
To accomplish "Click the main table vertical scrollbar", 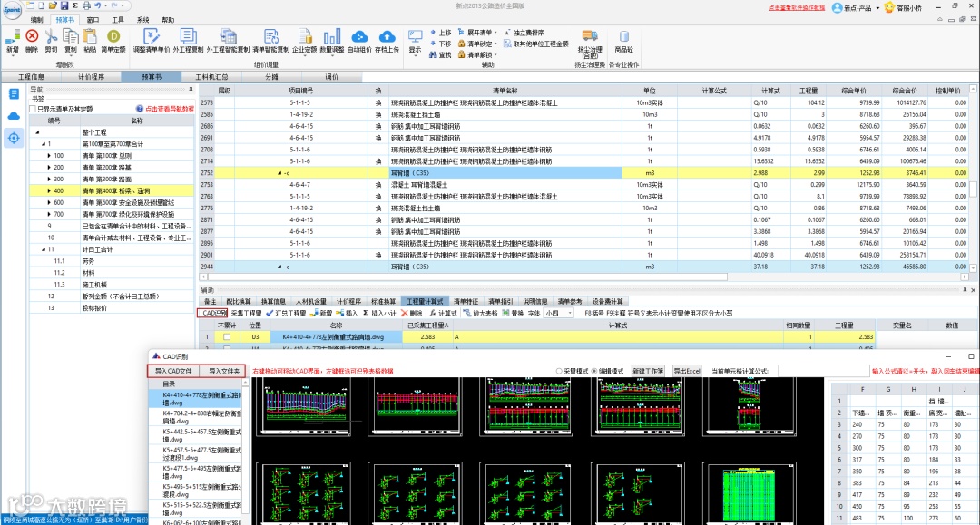I will coord(973,188).
